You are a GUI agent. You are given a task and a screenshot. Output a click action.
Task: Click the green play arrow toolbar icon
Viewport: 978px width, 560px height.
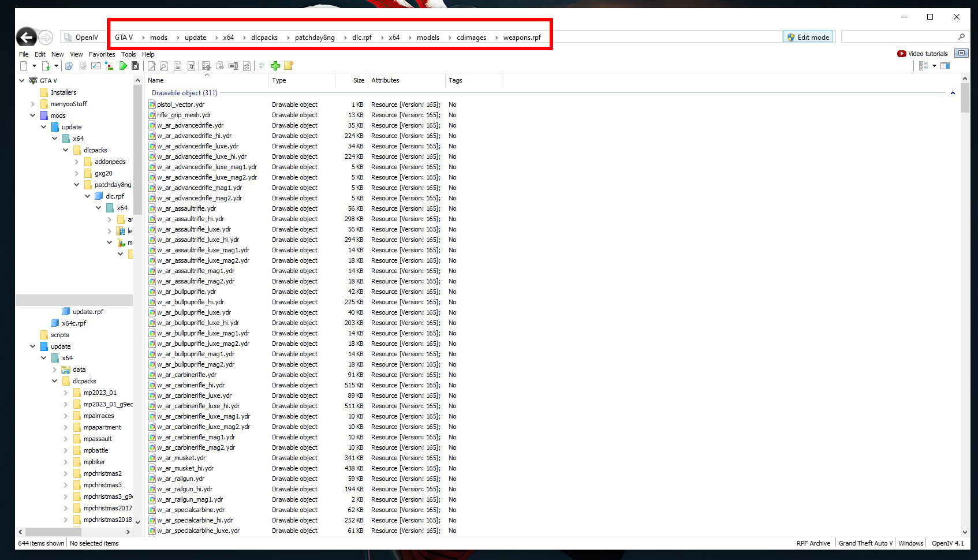[123, 66]
